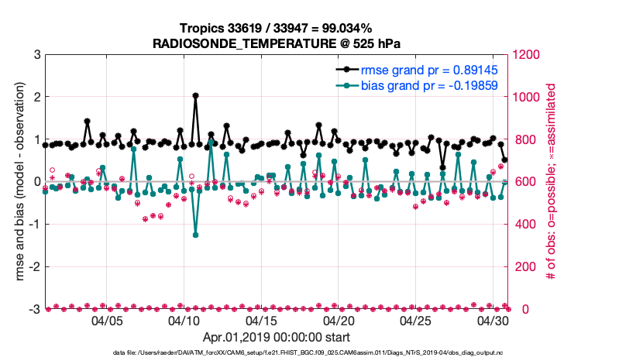Click the 04/05 x-axis tick label

coord(107,321)
